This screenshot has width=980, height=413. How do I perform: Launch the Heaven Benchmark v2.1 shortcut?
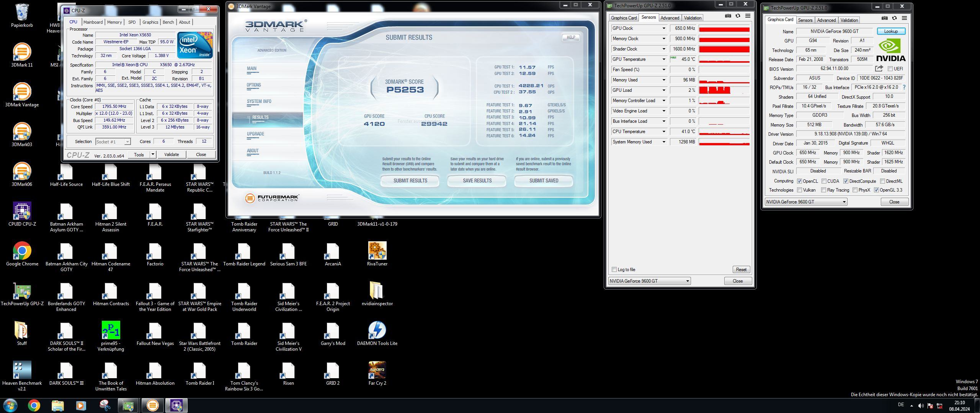(x=22, y=376)
